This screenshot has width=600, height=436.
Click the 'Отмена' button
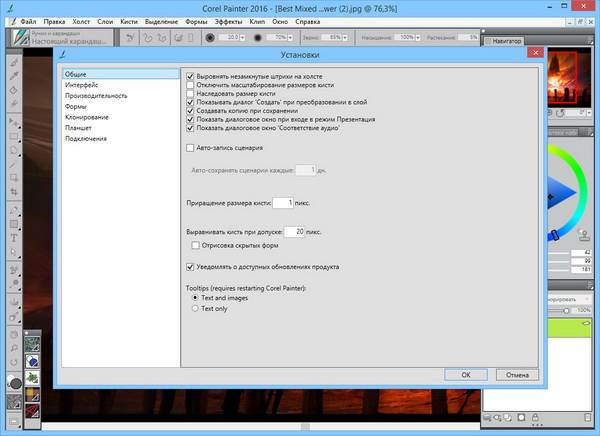tap(517, 374)
